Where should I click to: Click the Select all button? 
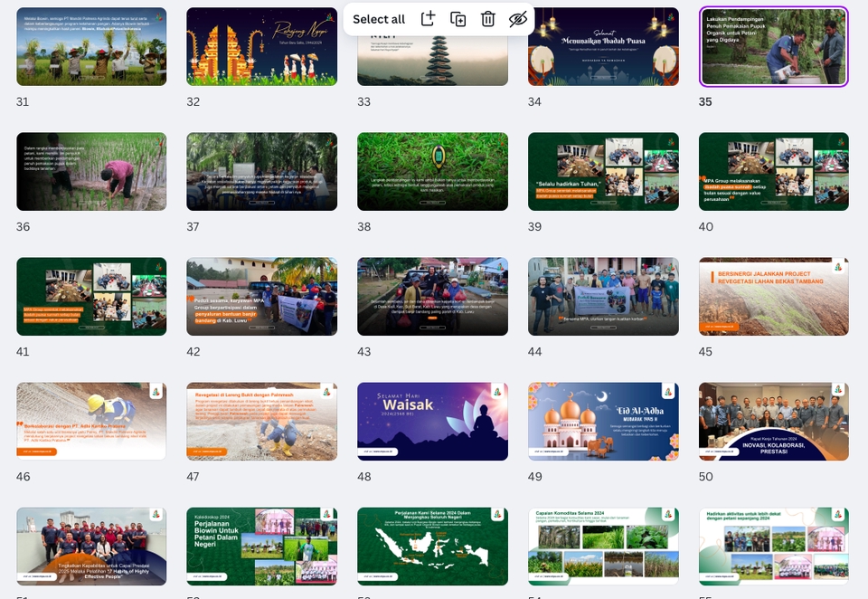[x=379, y=19]
